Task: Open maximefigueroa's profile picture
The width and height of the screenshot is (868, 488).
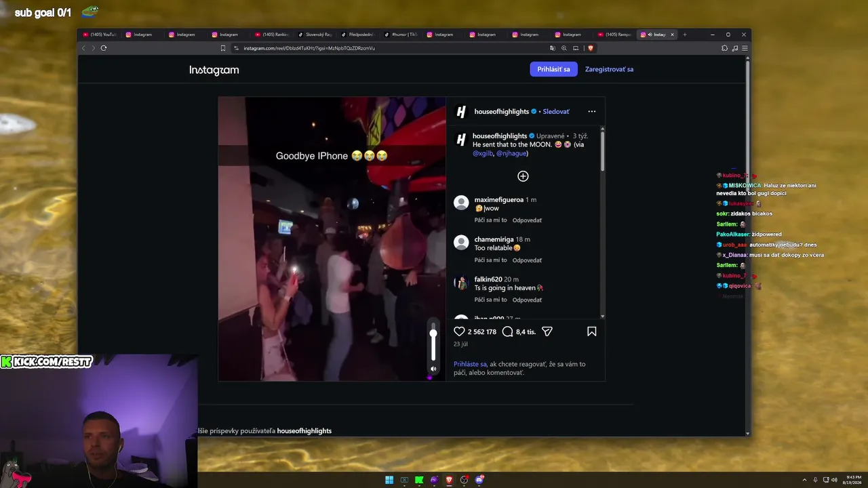Action: click(x=461, y=203)
